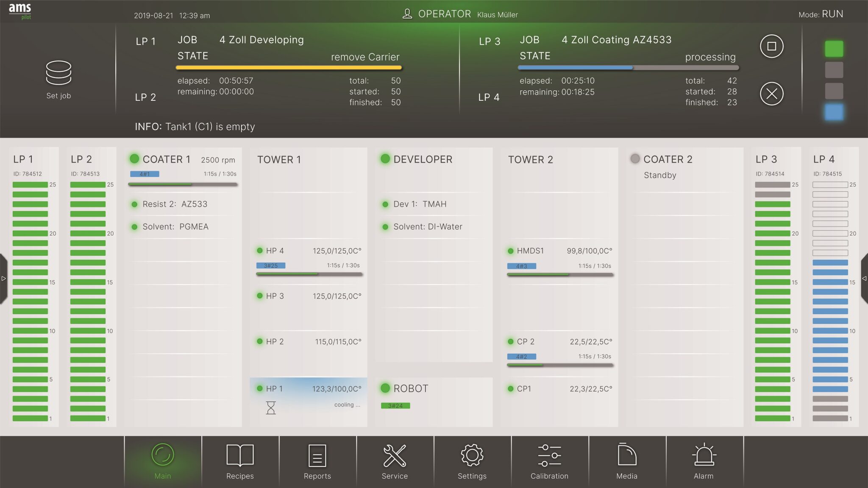
Task: Click the cancel X button near LP 4
Action: [772, 94]
